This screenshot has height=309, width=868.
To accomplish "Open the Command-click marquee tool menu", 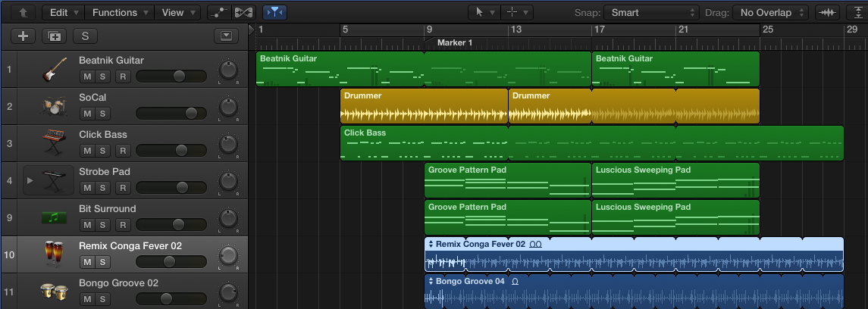I will click(x=517, y=12).
